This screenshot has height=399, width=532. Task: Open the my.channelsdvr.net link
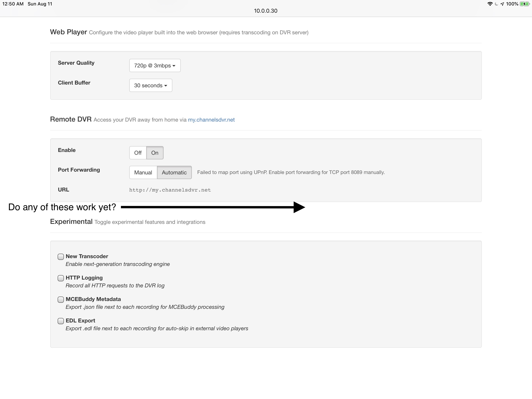pos(211,120)
